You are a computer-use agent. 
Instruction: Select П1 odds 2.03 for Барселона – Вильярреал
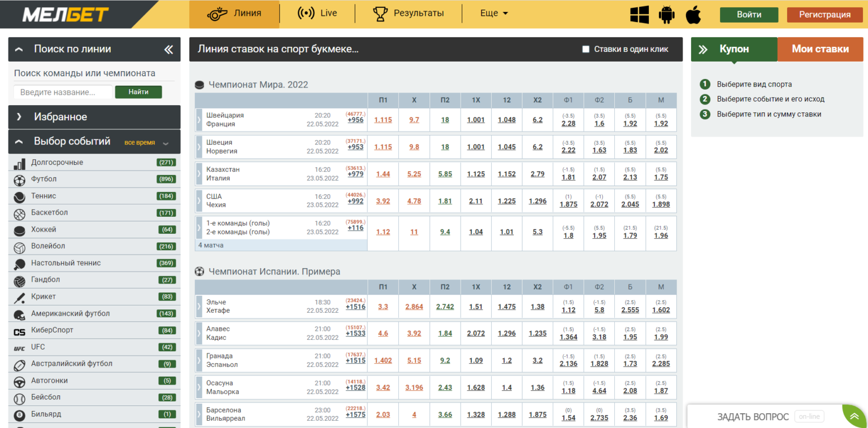click(383, 414)
